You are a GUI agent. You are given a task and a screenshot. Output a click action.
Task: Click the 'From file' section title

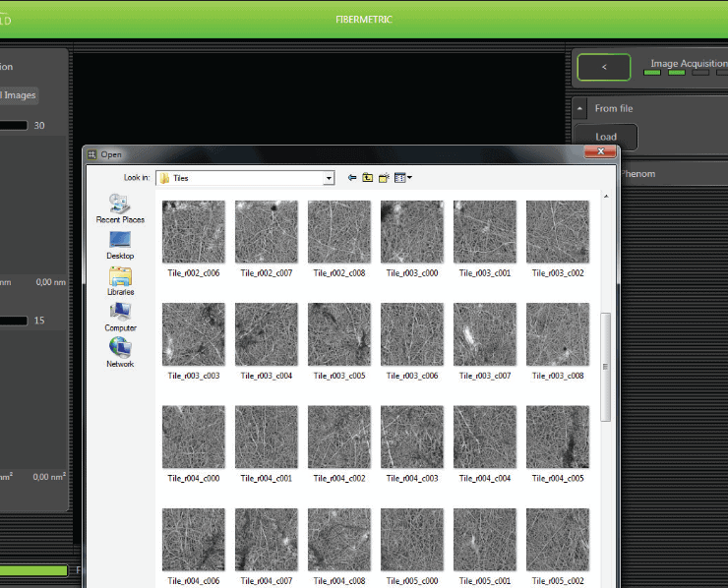[614, 108]
